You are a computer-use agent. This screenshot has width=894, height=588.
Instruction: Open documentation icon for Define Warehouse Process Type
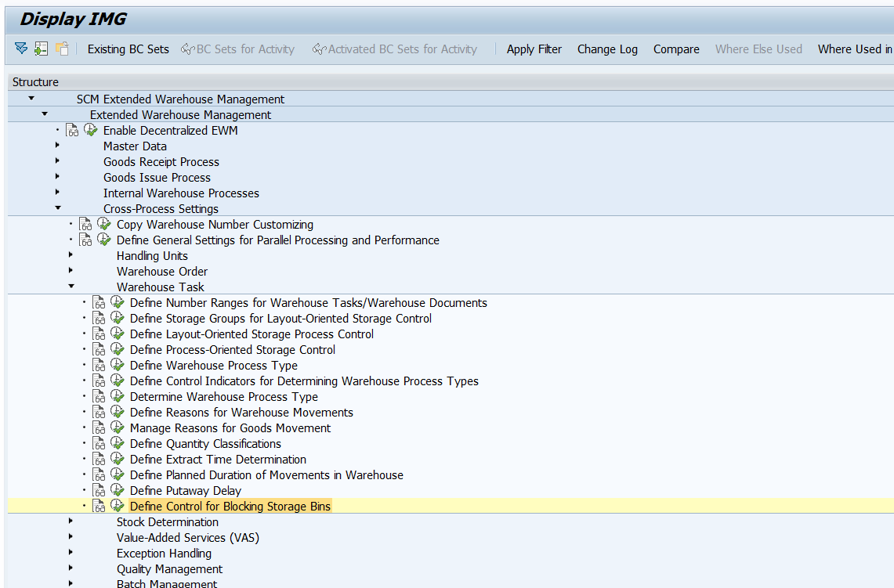tap(99, 365)
